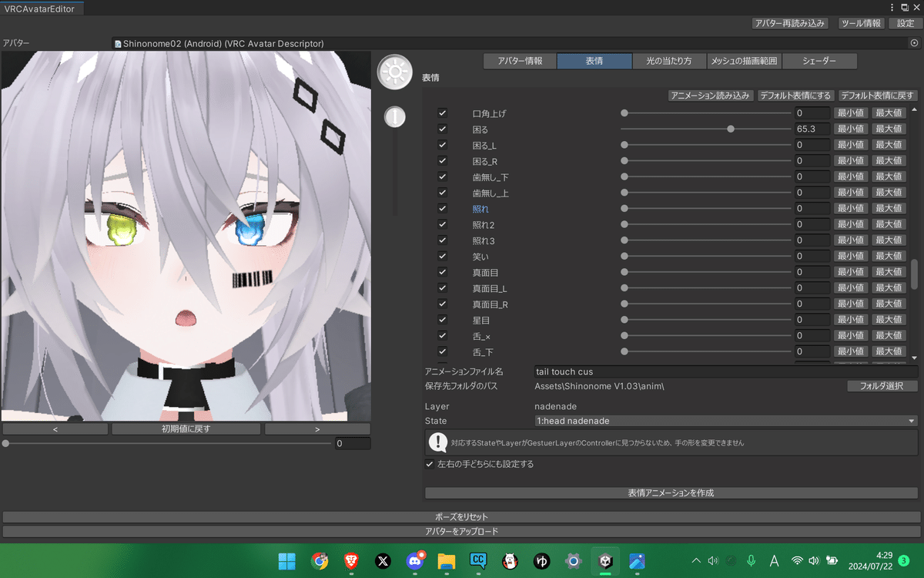Click 表情アニメーションを作成 button
Image resolution: width=924 pixels, height=578 pixels.
[x=671, y=492]
